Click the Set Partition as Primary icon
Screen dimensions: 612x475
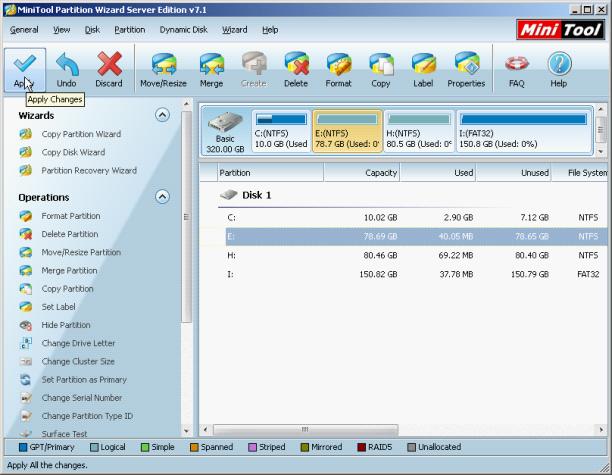26,380
